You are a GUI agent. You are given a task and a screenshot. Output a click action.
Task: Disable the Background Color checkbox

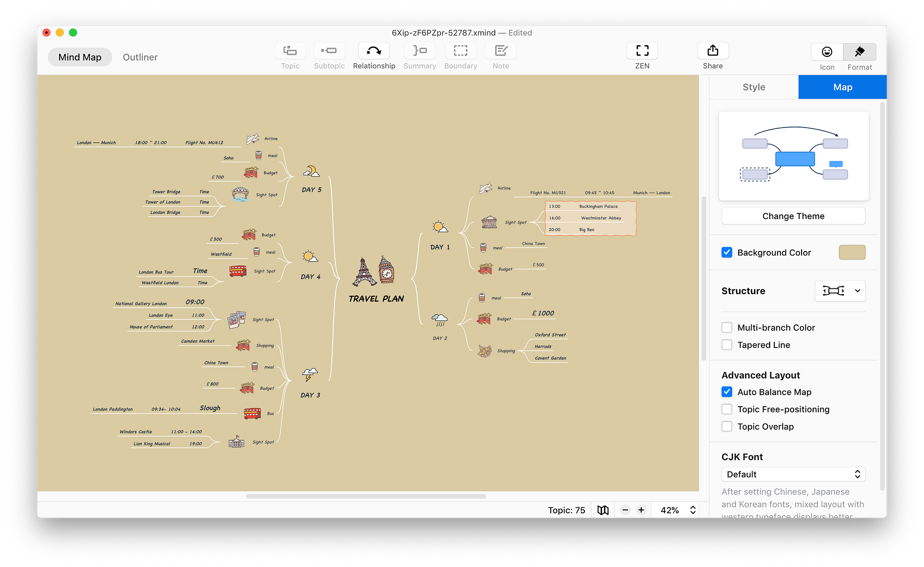(x=727, y=252)
